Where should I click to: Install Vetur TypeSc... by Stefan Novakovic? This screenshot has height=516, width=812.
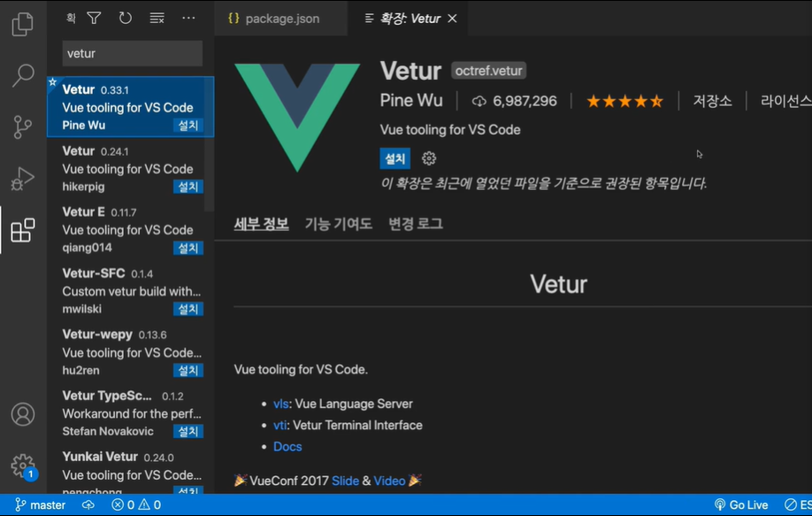(188, 431)
